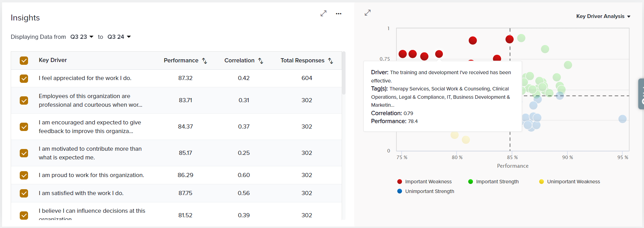Sort table by Correlation column
Image resolution: width=644 pixels, height=228 pixels.
261,61
